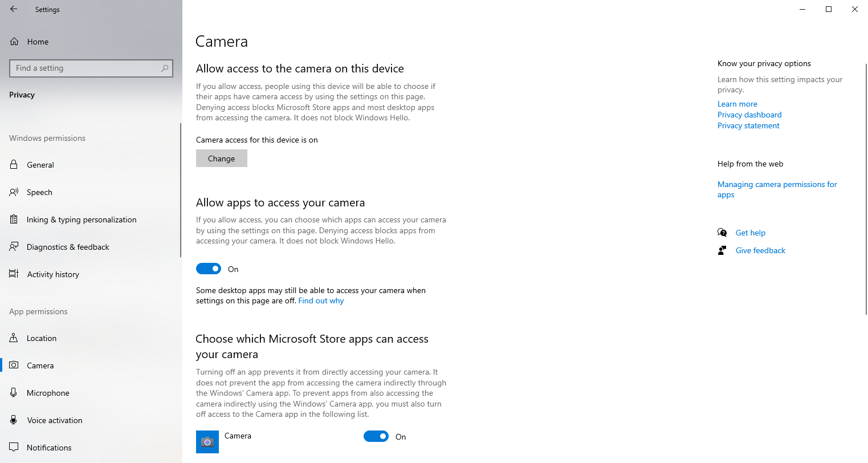Select the Speech icon in sidebar
This screenshot has height=463, width=868.
point(14,192)
